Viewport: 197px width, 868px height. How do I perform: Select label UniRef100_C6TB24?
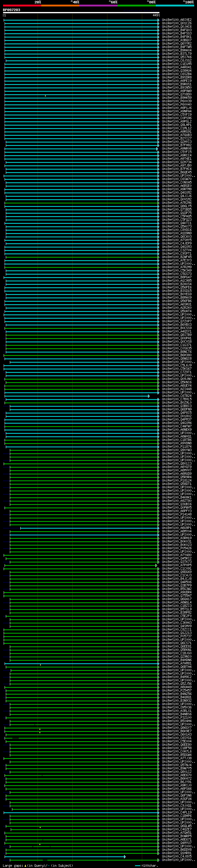[176, 396]
